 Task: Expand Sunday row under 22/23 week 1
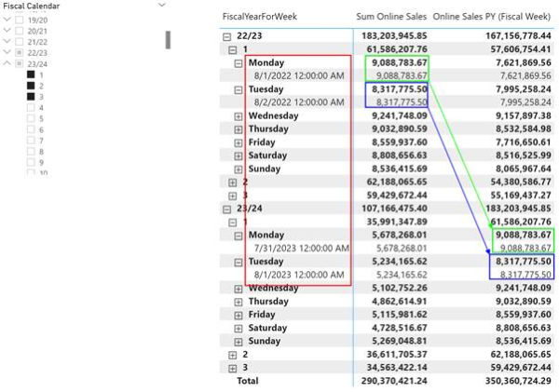tap(239, 169)
